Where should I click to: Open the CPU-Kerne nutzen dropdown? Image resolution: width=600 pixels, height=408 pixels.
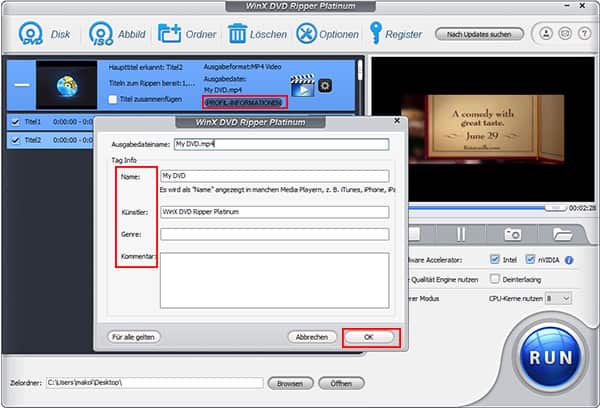point(558,298)
